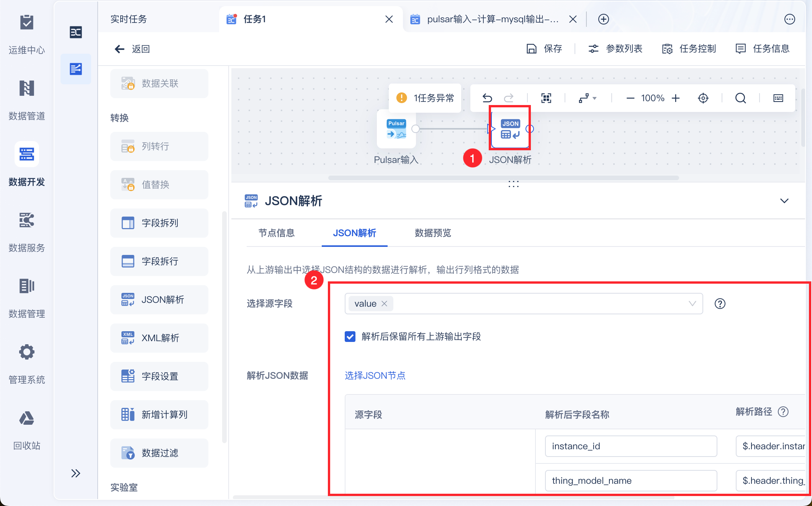Click the locate/center target icon
The image size is (812, 506).
[703, 98]
